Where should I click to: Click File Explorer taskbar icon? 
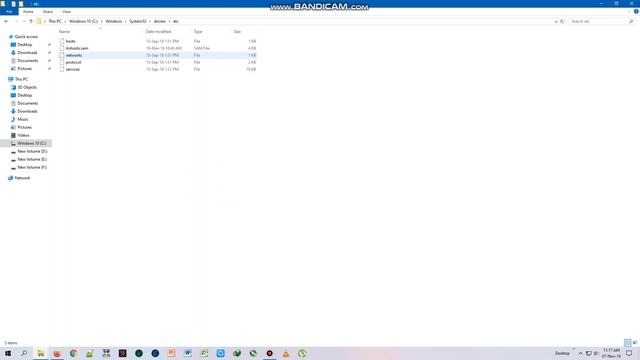[40, 353]
